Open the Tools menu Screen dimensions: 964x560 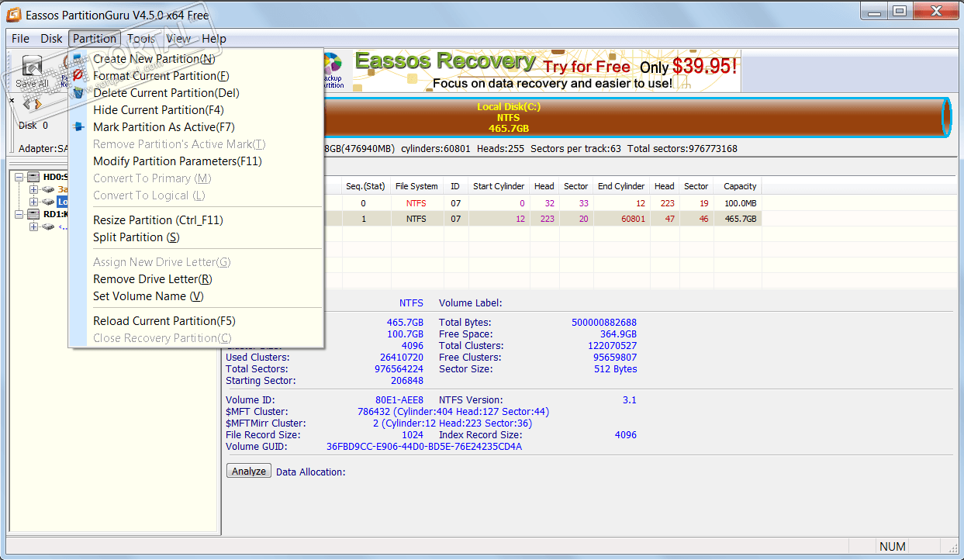141,39
